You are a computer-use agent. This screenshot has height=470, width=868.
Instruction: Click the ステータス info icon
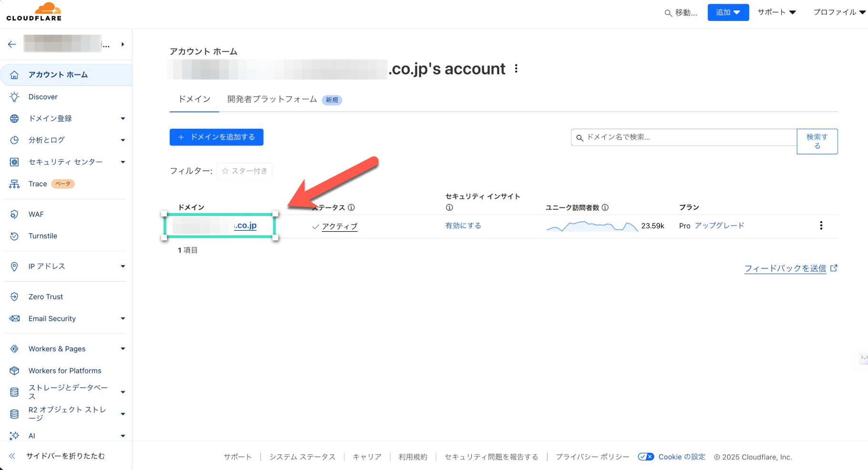click(351, 207)
